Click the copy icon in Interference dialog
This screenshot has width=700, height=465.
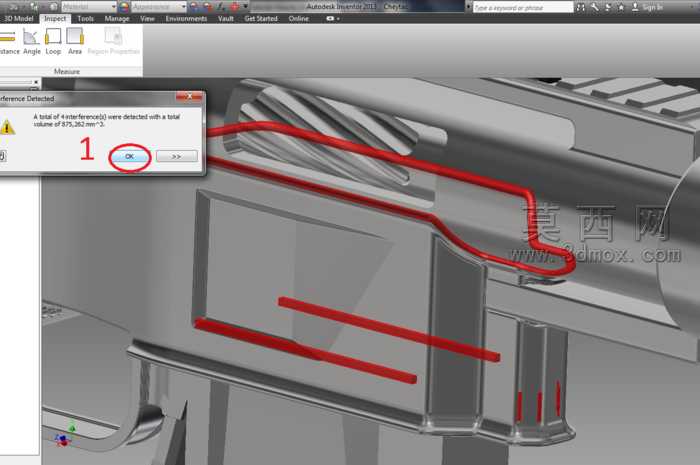[x=2, y=156]
